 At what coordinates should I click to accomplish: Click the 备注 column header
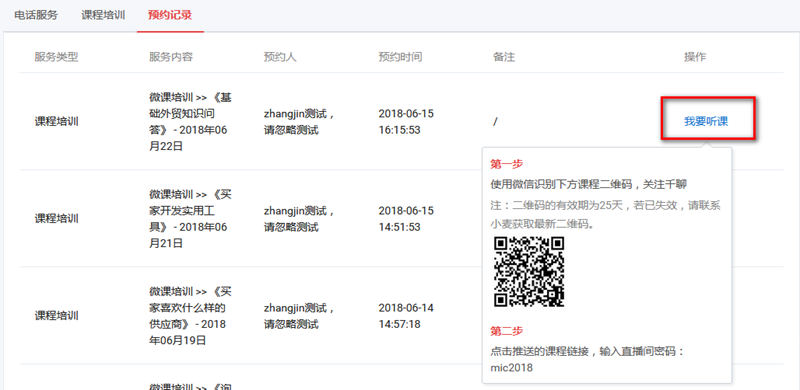tap(504, 57)
